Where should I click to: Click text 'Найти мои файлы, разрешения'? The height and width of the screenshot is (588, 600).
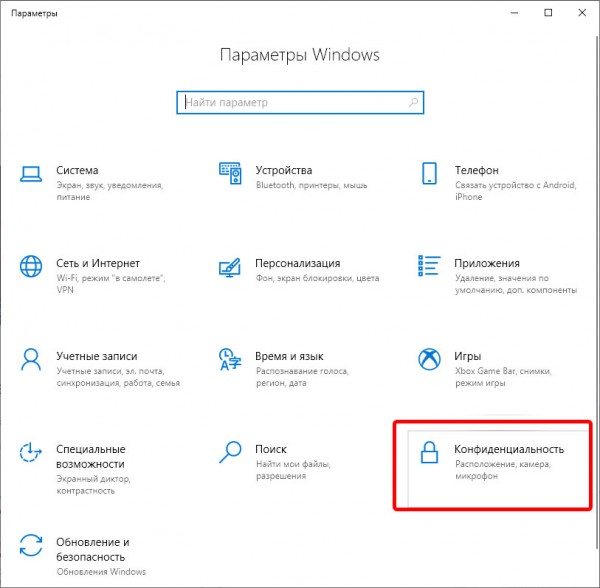293,470
